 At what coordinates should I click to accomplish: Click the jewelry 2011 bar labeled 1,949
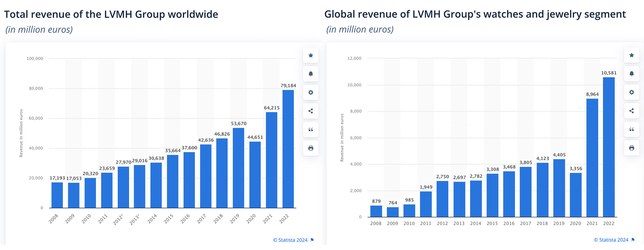point(426,204)
